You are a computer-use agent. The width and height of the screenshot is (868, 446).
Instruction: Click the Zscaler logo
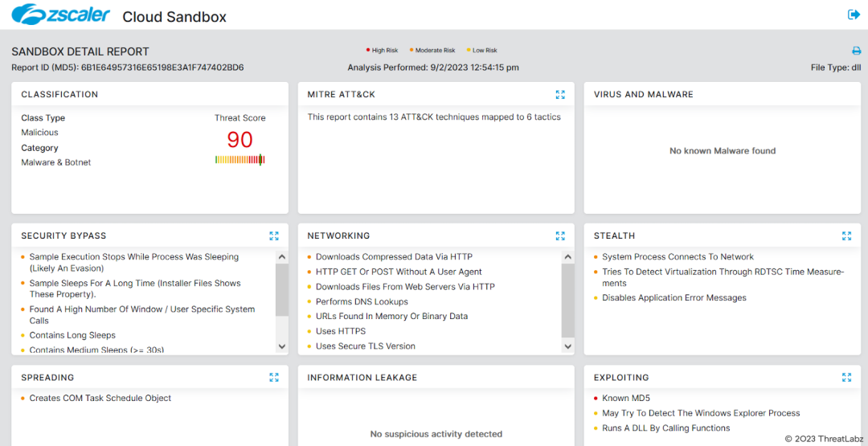click(x=61, y=15)
